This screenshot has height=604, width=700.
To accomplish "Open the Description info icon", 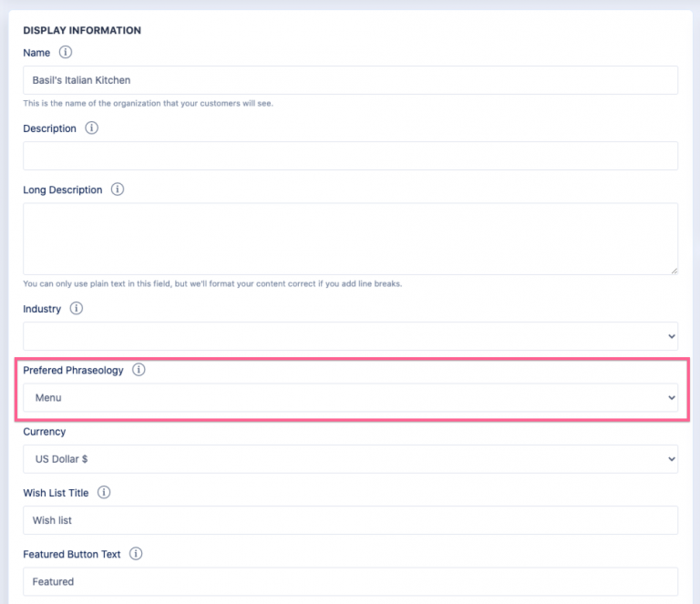I will [x=91, y=128].
